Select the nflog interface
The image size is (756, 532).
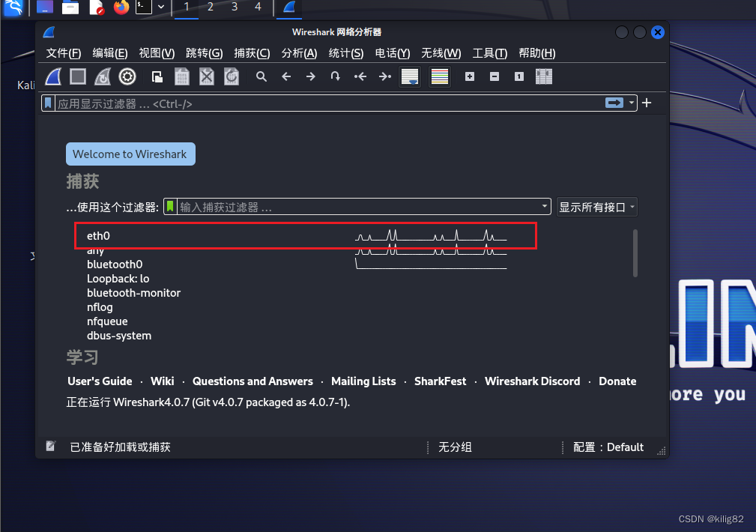click(100, 307)
